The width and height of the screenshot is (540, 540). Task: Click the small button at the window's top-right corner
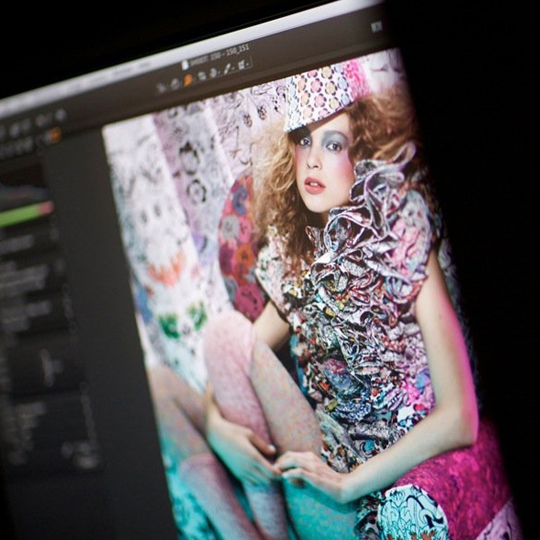click(x=376, y=27)
